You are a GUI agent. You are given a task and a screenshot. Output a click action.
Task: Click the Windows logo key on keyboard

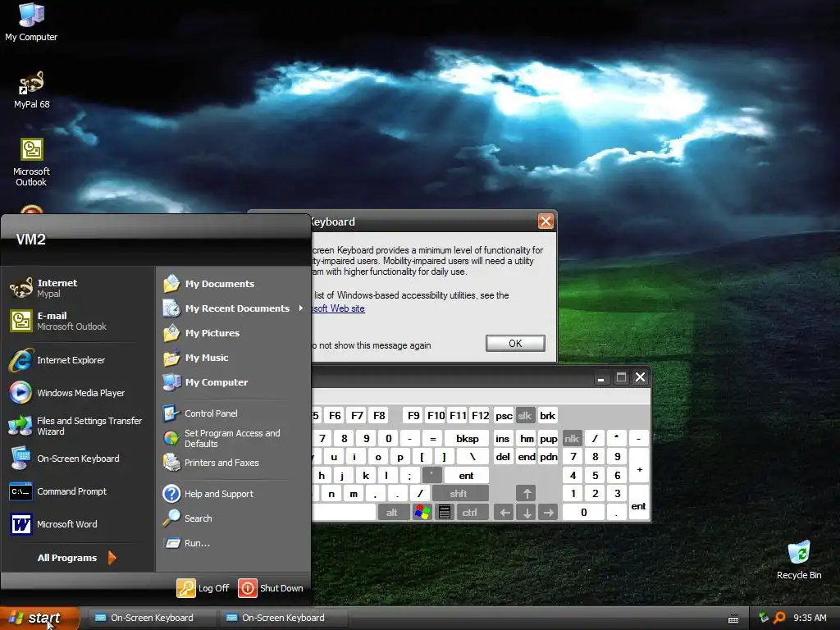tap(422, 513)
